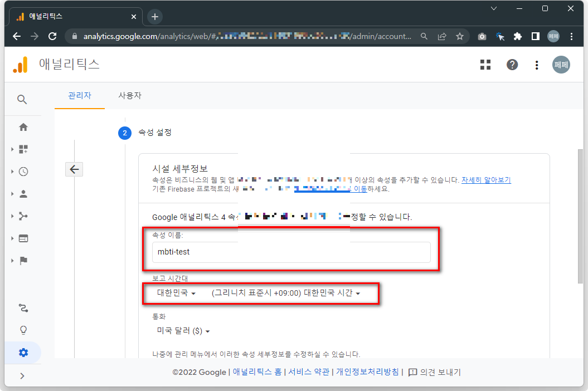Click the 페페 profile avatar
Screen dimensions: 588x391
click(x=561, y=65)
